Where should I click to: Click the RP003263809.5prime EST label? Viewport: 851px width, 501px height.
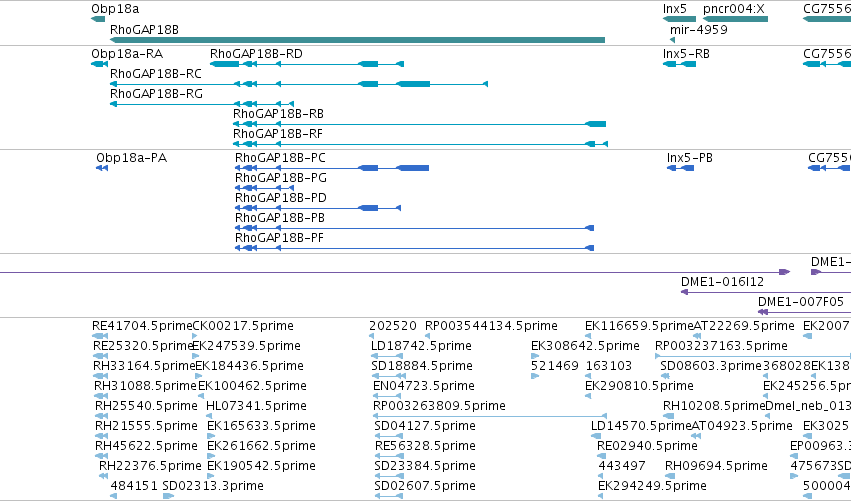439,407
